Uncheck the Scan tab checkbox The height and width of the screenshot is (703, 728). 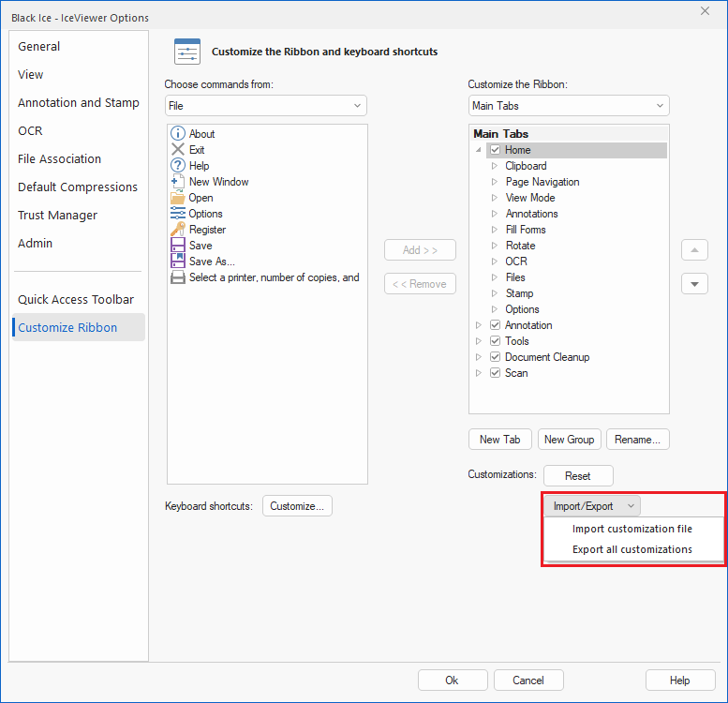coord(495,373)
